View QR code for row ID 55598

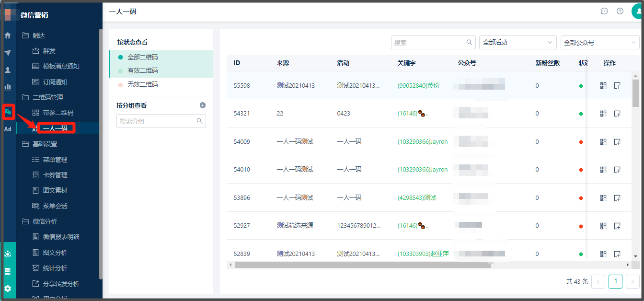[603, 86]
